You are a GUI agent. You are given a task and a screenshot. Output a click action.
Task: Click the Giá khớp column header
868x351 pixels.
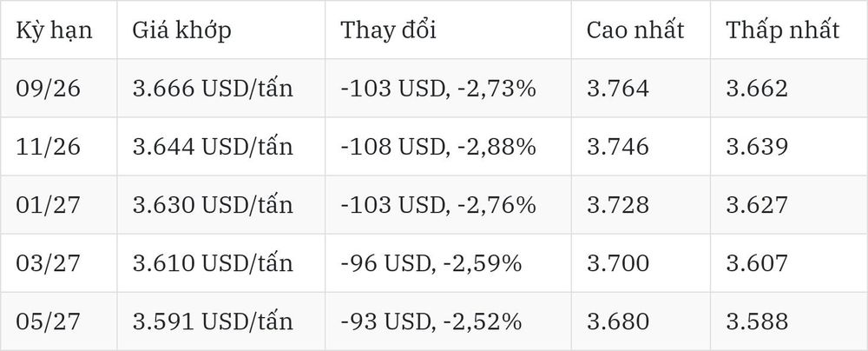coord(181,30)
